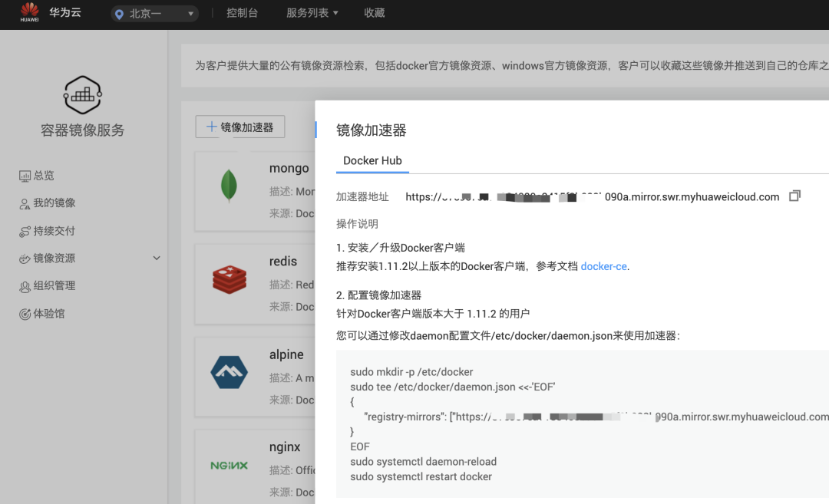
Task: Collapse the 镜像资源 chevron expander
Action: (157, 259)
